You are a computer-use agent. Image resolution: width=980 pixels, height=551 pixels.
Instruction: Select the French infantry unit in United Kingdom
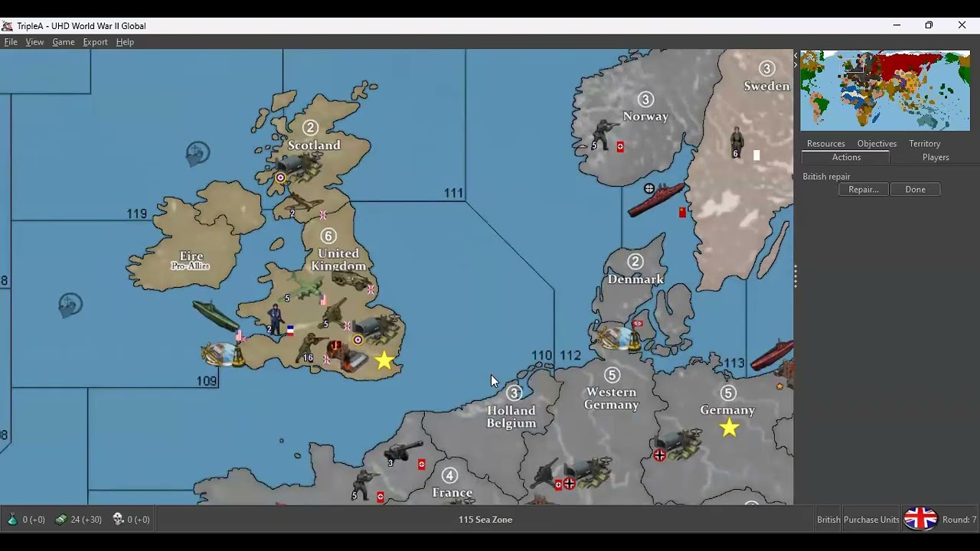point(275,320)
